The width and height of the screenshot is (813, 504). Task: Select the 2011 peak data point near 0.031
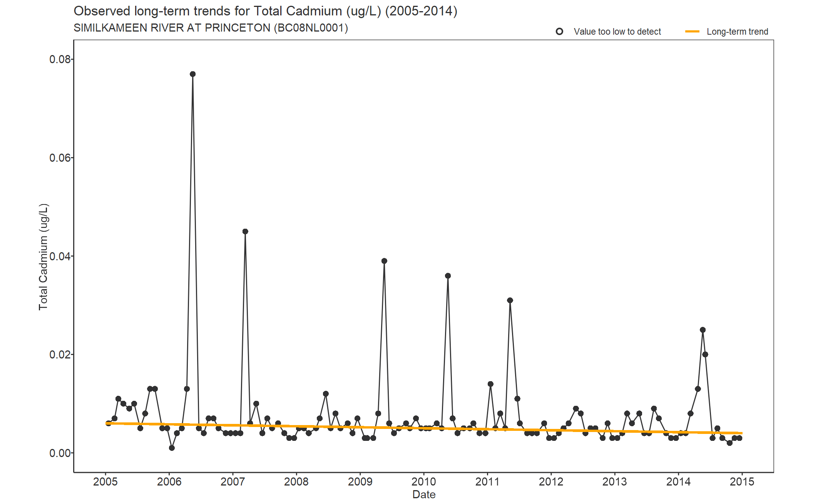tap(510, 300)
